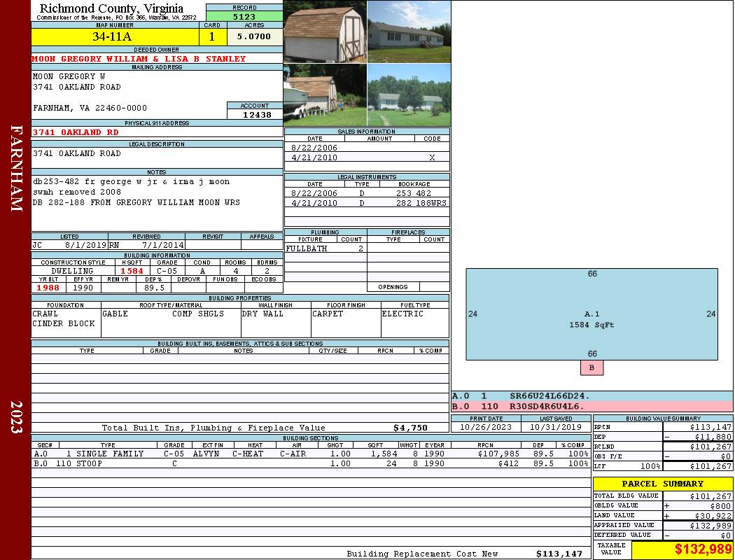Open the top-right house photo
The width and height of the screenshot is (735, 560).
pos(409,31)
